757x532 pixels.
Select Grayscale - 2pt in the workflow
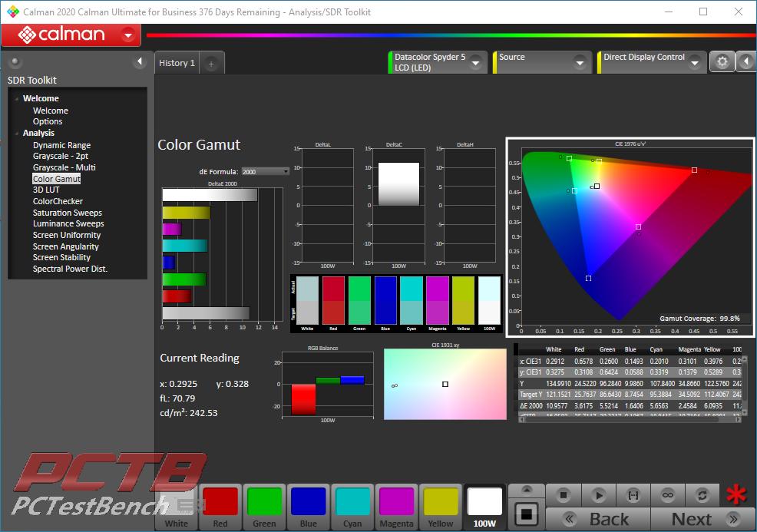tap(61, 157)
